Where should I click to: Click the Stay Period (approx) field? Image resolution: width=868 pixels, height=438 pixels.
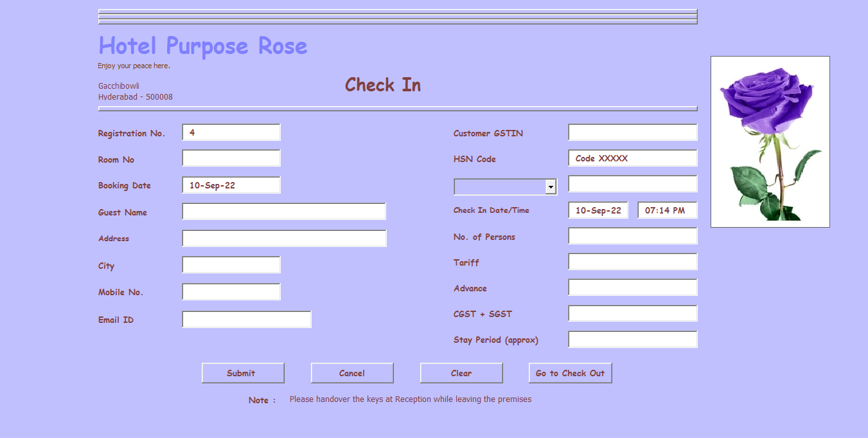632,340
